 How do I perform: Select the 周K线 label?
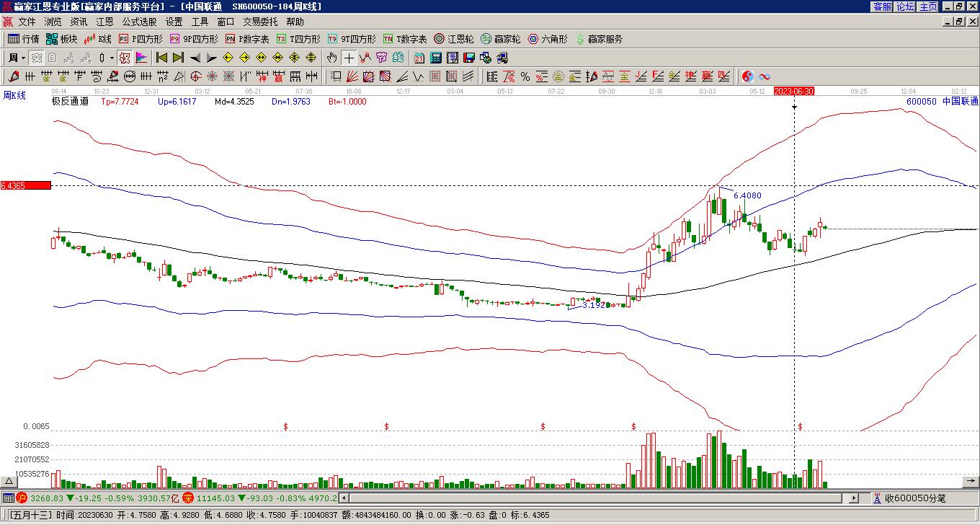(x=14, y=95)
